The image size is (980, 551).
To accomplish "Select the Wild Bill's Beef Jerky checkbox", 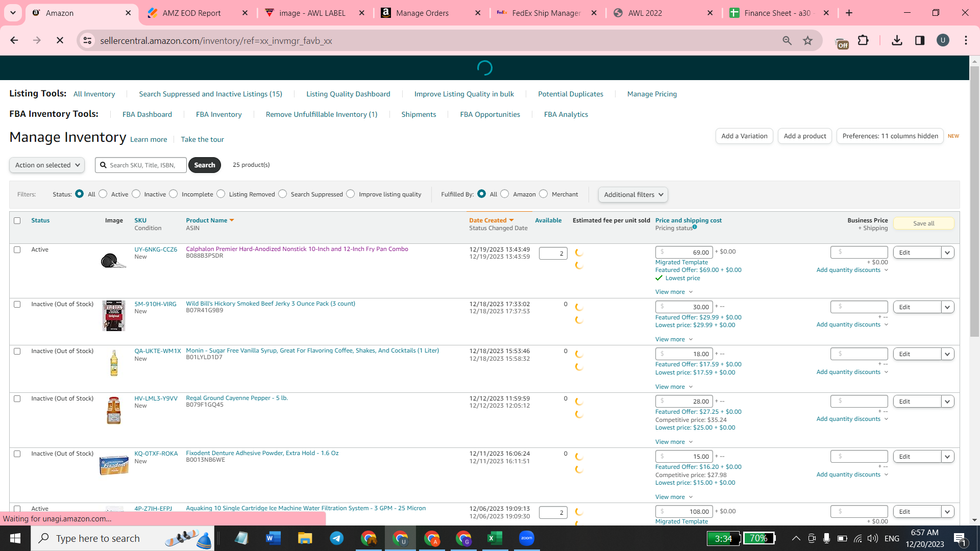I will point(17,304).
